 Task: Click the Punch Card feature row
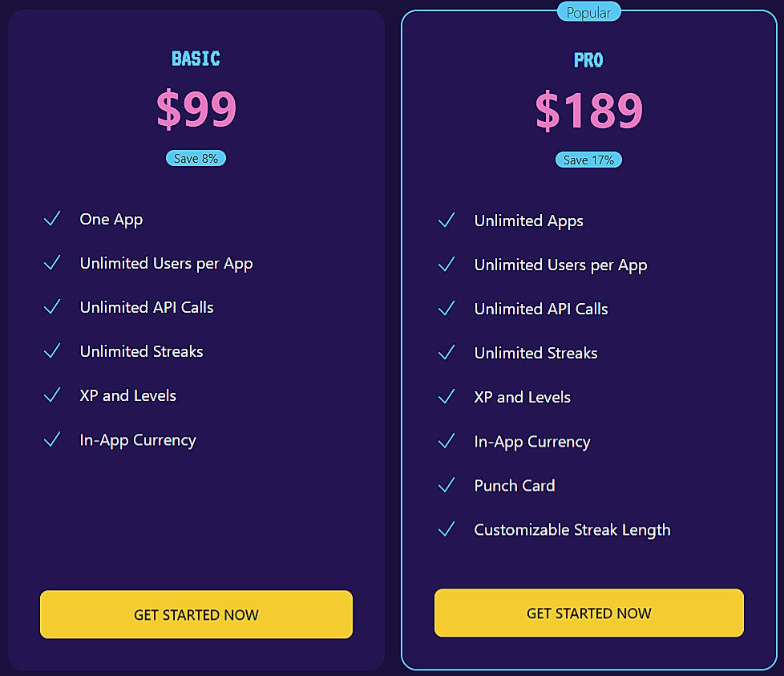(514, 485)
